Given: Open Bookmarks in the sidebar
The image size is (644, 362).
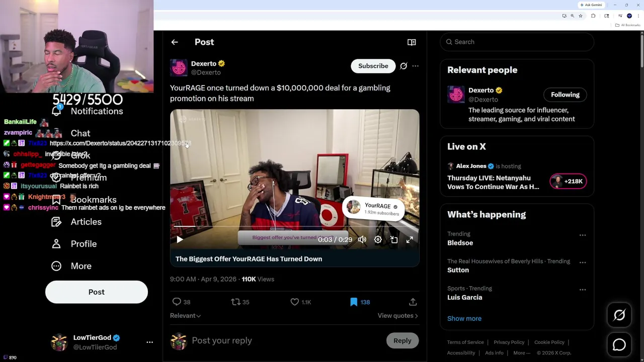Looking at the screenshot, I should [84, 200].
